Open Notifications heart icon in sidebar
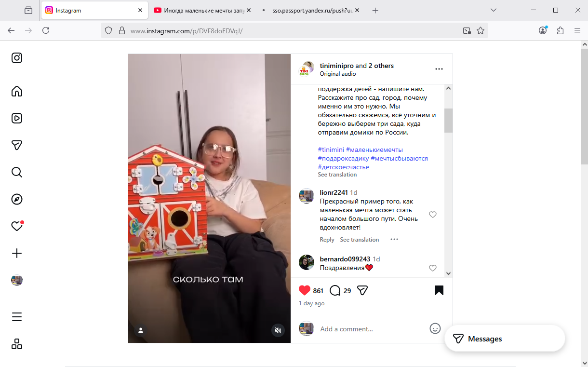This screenshot has width=588, height=367. (17, 226)
